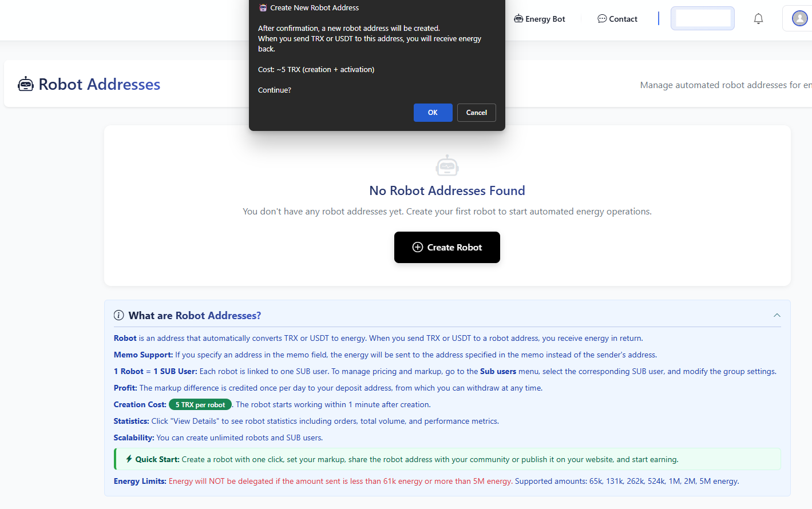This screenshot has width=812, height=509.
Task: Click OK in the Create New Robot Address dialog
Action: [x=433, y=113]
